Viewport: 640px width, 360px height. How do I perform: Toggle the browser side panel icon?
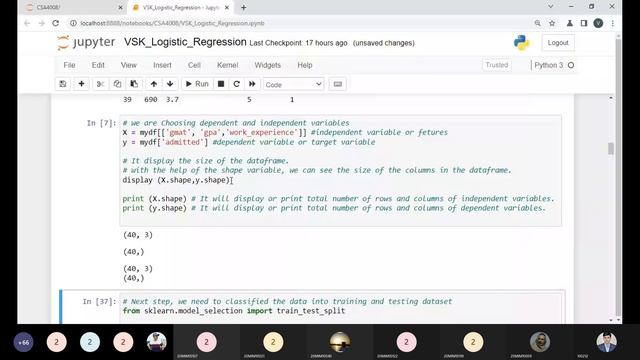[584, 23]
